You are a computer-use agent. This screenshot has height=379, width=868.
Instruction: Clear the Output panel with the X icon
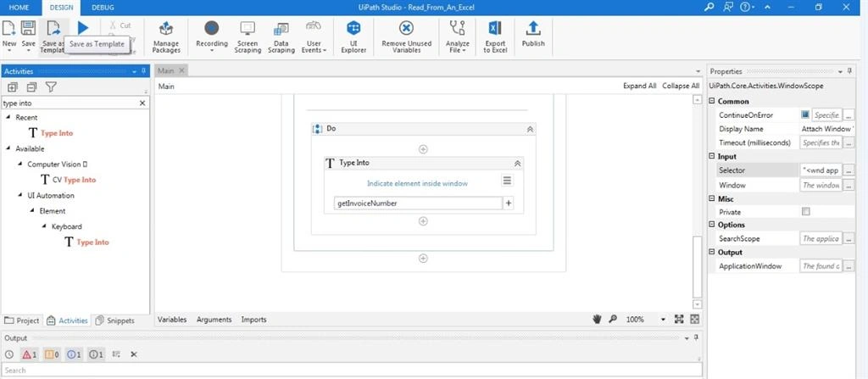[133, 354]
